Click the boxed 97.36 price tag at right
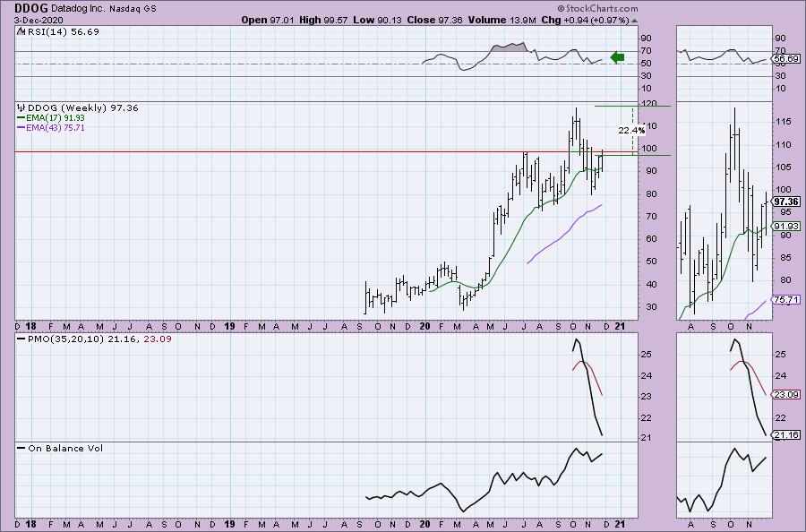The height and width of the screenshot is (532, 806). (x=787, y=202)
